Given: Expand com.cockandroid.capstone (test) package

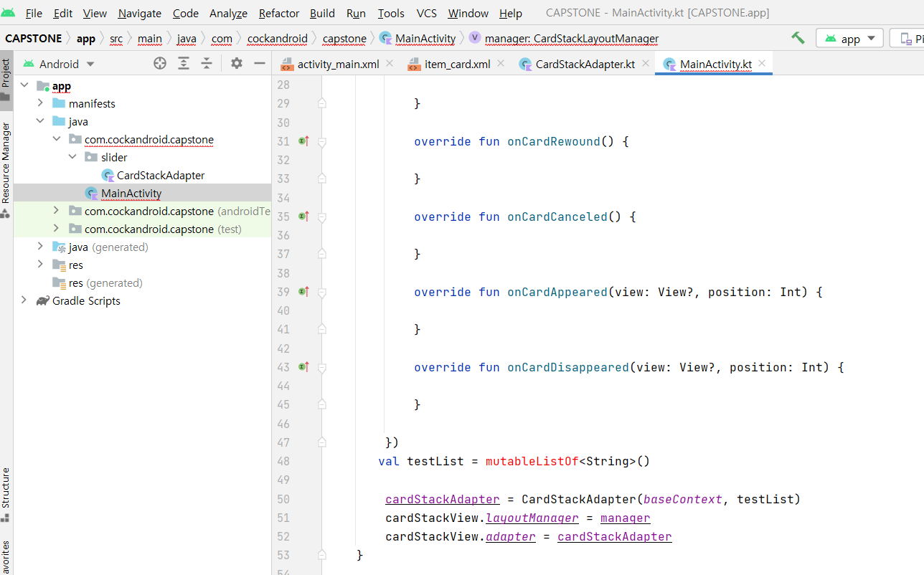Looking at the screenshot, I should point(57,229).
